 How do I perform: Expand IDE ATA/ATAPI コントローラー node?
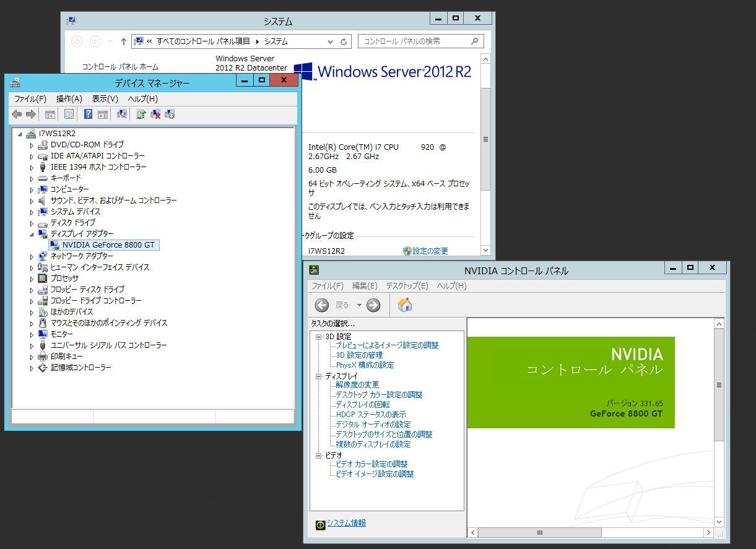32,156
